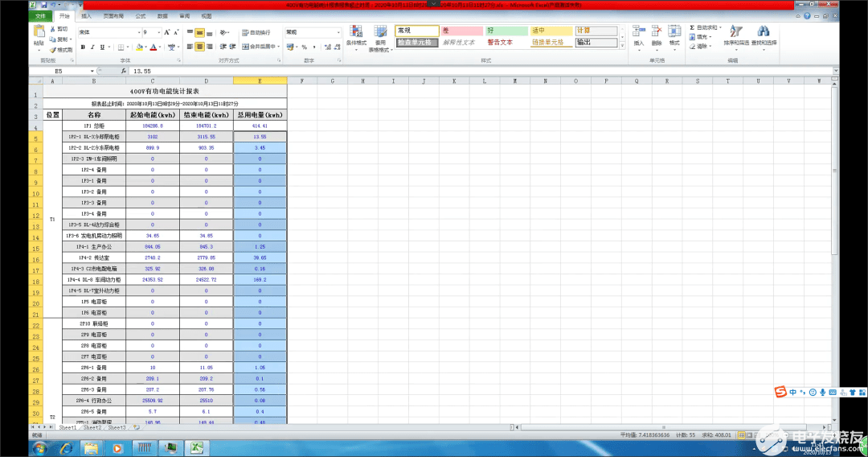Viewport: 868px width, 457px height.
Task: Select column header F
Action: 301,81
